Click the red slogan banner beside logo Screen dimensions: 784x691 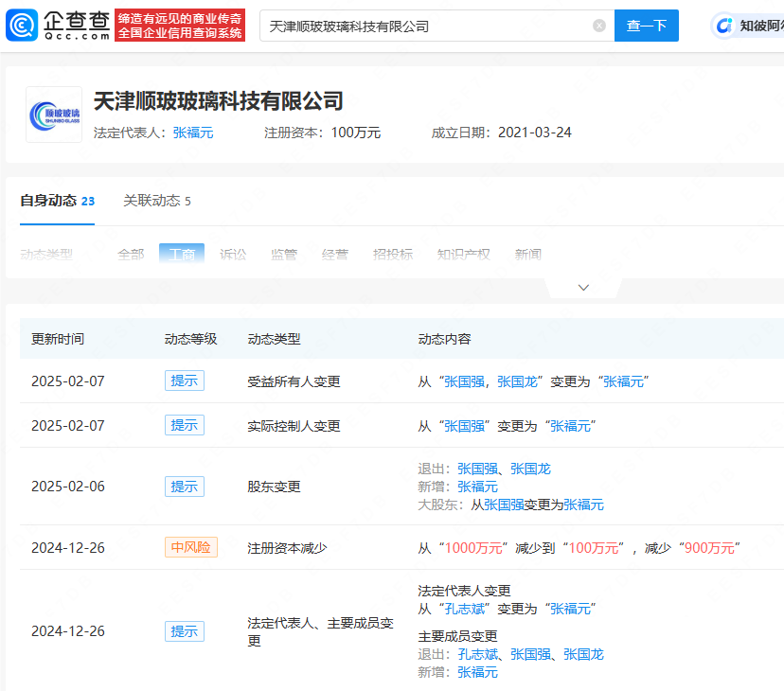(x=180, y=25)
